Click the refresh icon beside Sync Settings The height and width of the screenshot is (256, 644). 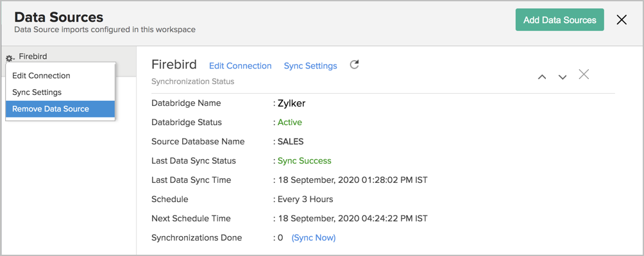[x=354, y=65]
